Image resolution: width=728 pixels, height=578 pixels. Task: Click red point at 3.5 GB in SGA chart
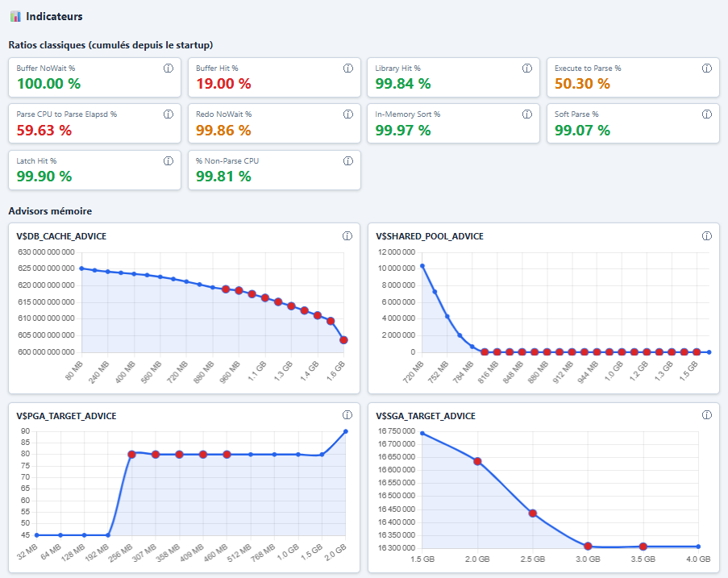coord(643,547)
